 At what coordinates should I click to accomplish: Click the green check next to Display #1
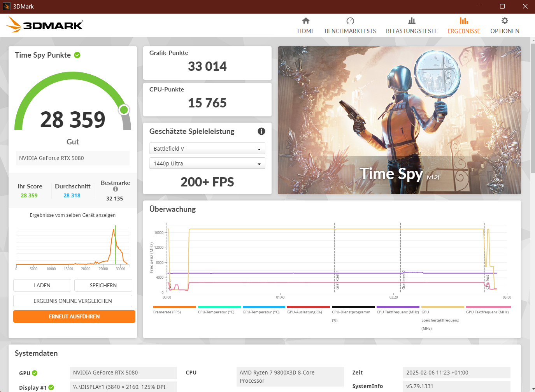coord(51,387)
